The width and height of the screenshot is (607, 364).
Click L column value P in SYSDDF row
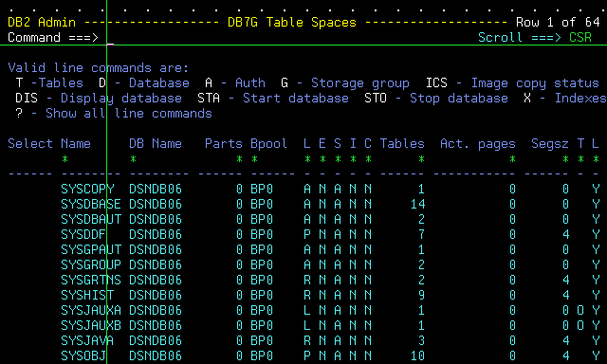click(x=307, y=234)
